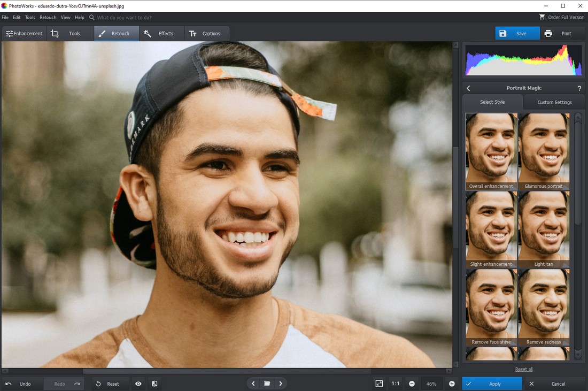Open the Portrait Magic help question mark
This screenshot has height=391, width=588.
coord(579,88)
